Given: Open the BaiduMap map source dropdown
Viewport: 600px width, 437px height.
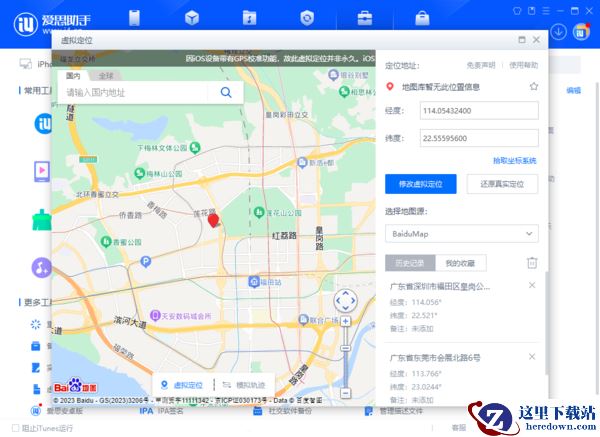Looking at the screenshot, I should click(461, 233).
